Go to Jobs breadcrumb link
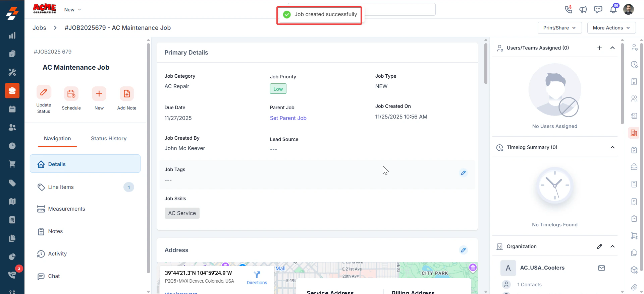 coord(39,28)
